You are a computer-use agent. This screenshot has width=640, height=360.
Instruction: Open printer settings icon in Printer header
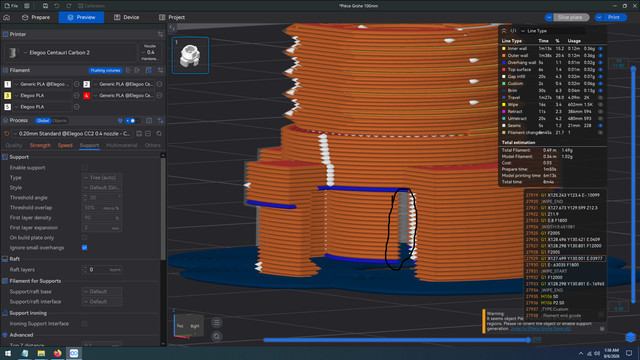[x=160, y=34]
